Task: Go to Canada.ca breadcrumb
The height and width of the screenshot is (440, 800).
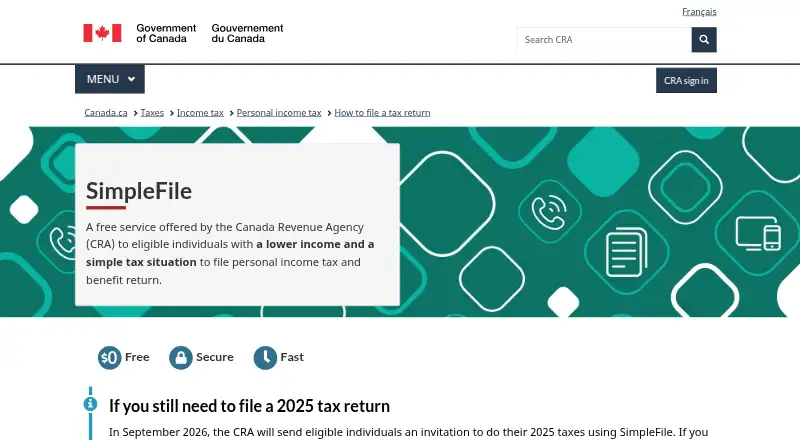Action: (x=106, y=113)
